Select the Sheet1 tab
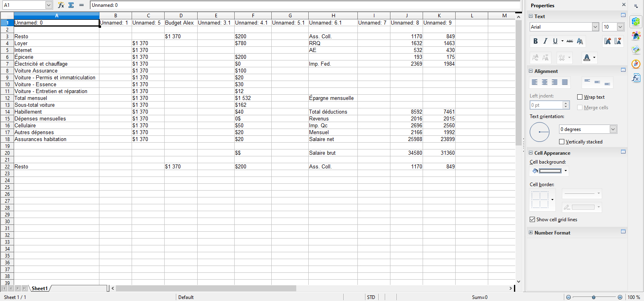Screen dimensions: 644x301 39,289
